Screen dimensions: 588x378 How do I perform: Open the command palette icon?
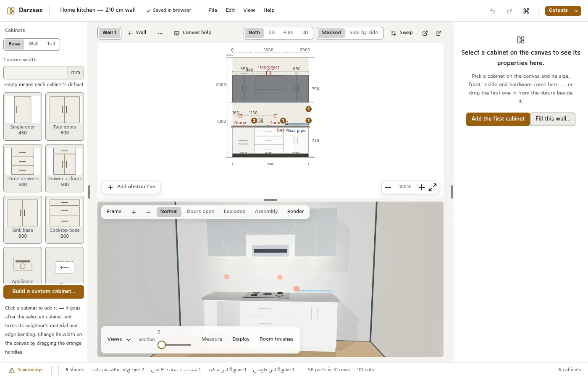(x=526, y=11)
